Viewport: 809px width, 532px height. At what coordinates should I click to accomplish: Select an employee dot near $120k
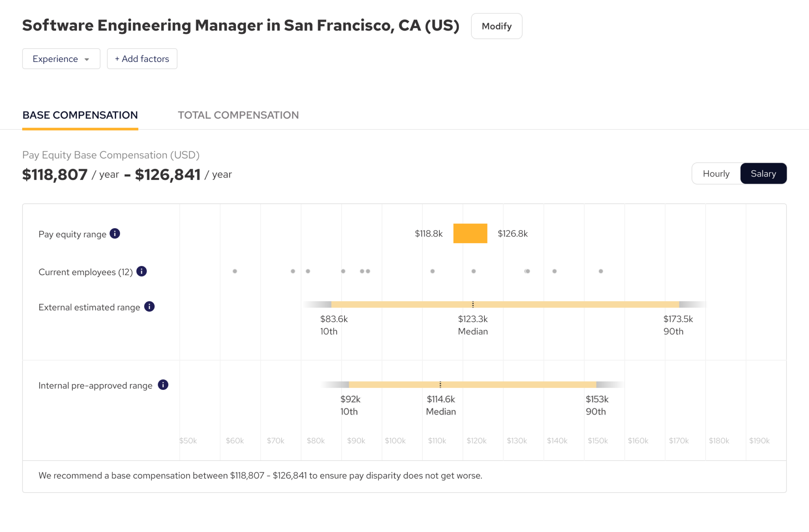473,271
